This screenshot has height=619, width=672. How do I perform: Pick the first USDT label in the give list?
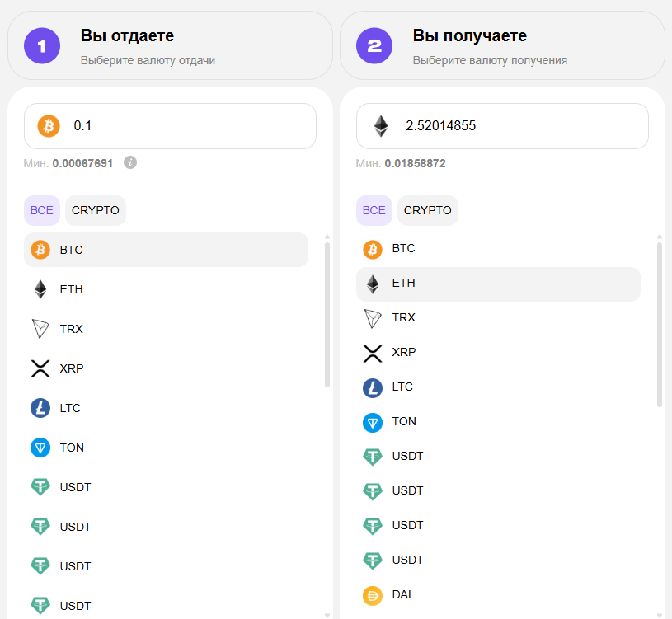click(75, 487)
